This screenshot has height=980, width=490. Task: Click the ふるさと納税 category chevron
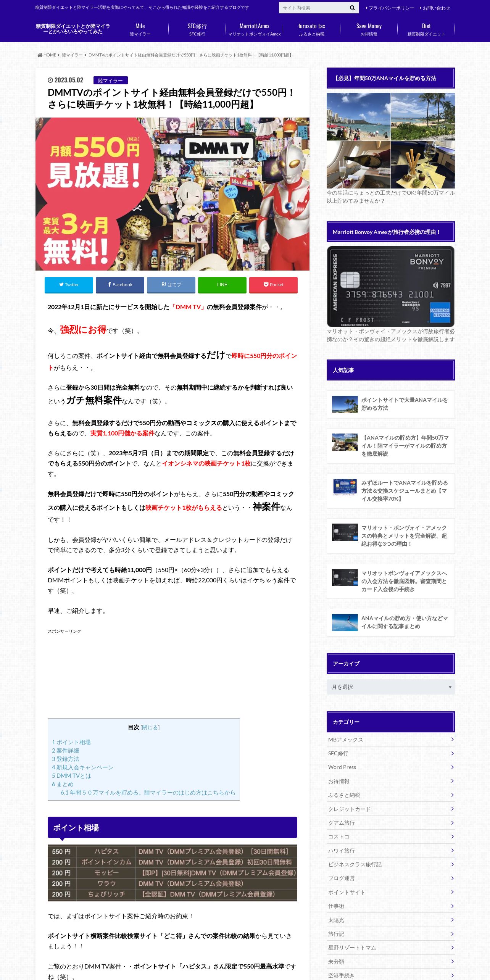tap(452, 795)
